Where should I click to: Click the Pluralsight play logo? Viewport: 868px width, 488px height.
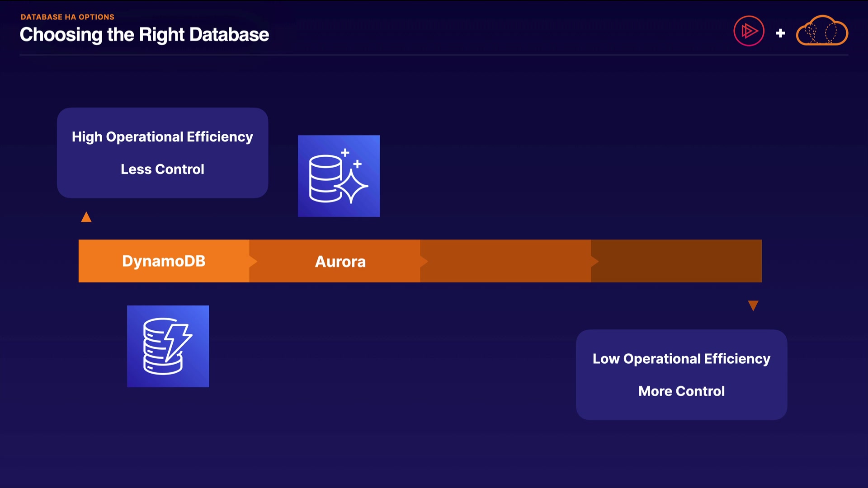[749, 31]
